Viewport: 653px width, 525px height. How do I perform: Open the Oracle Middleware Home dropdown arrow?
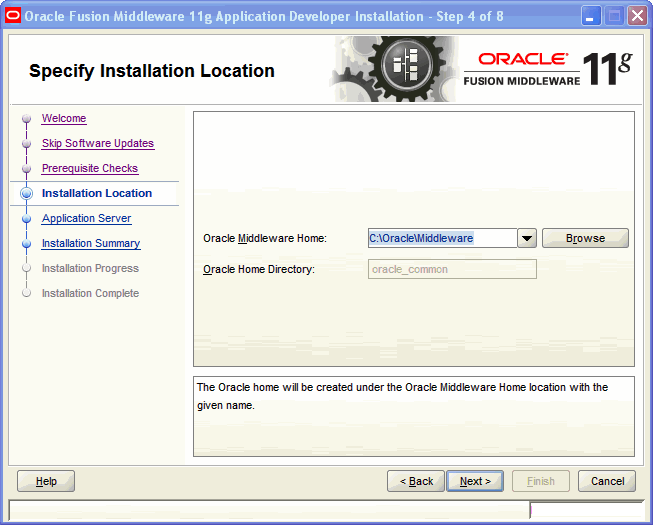[x=527, y=238]
